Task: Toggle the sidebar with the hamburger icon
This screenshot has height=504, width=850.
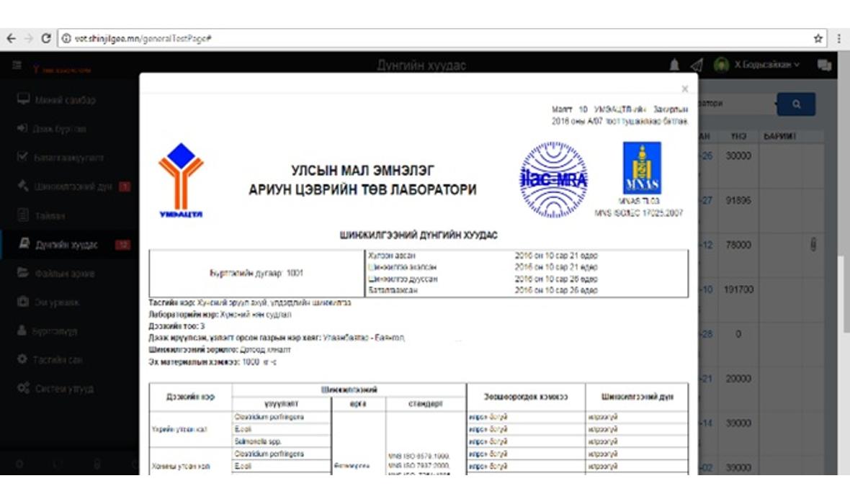Action: click(17, 66)
